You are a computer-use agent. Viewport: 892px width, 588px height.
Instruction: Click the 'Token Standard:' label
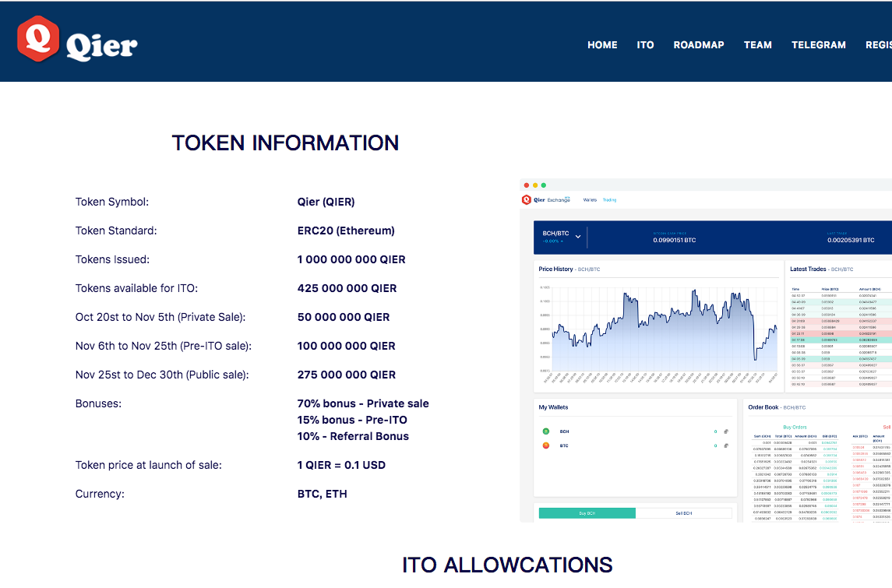[x=116, y=231]
